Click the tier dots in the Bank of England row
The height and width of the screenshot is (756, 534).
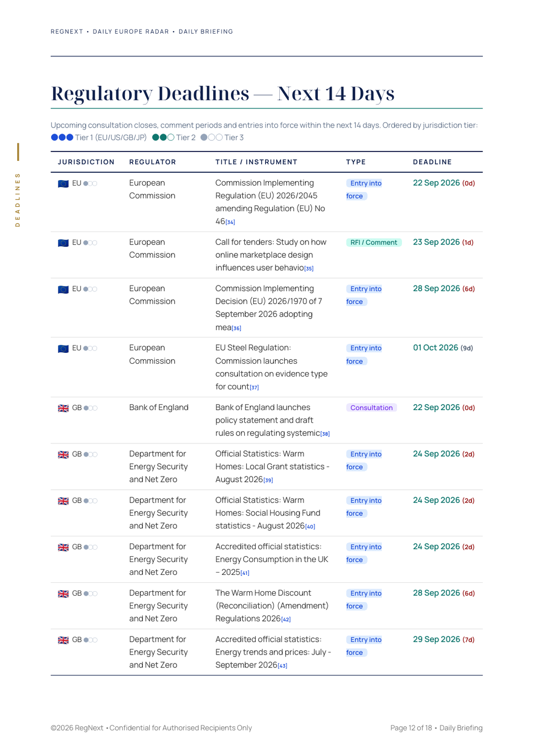90,408
